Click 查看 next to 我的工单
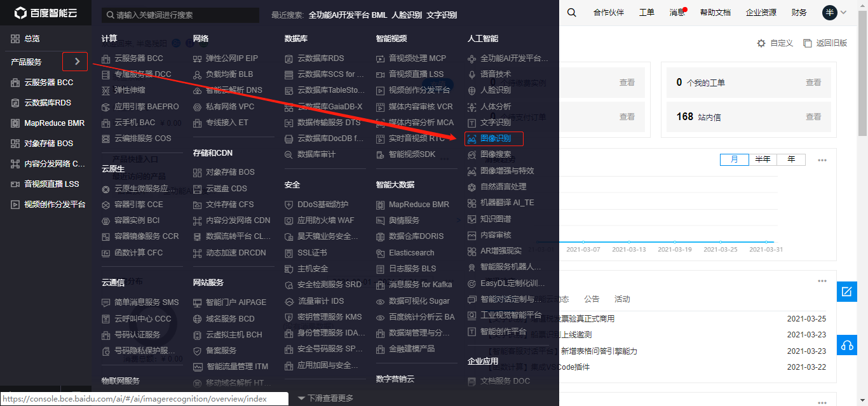 [x=814, y=82]
